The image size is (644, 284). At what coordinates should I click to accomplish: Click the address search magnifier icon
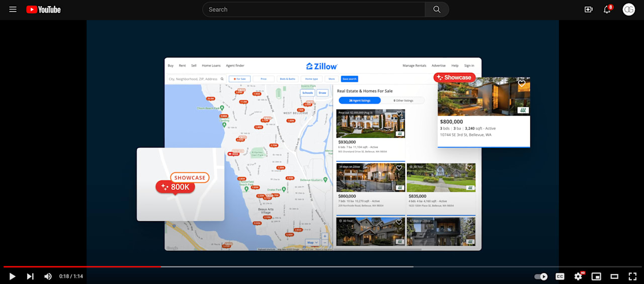click(222, 79)
